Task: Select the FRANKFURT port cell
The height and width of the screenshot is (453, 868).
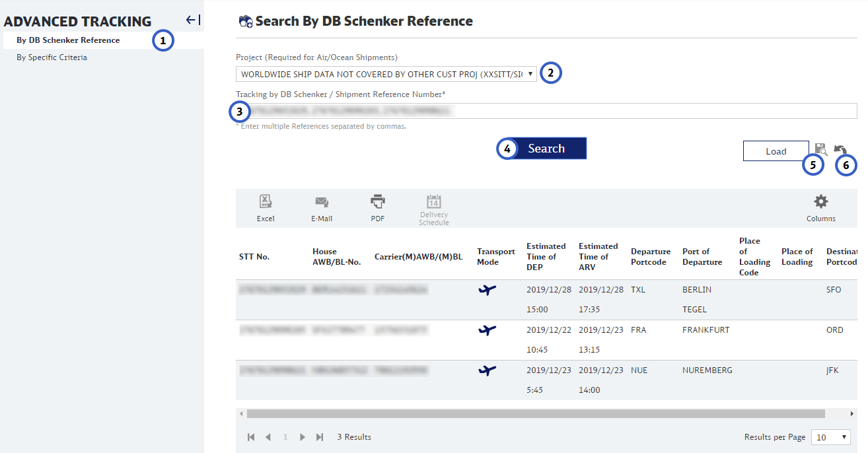Action: 706,330
